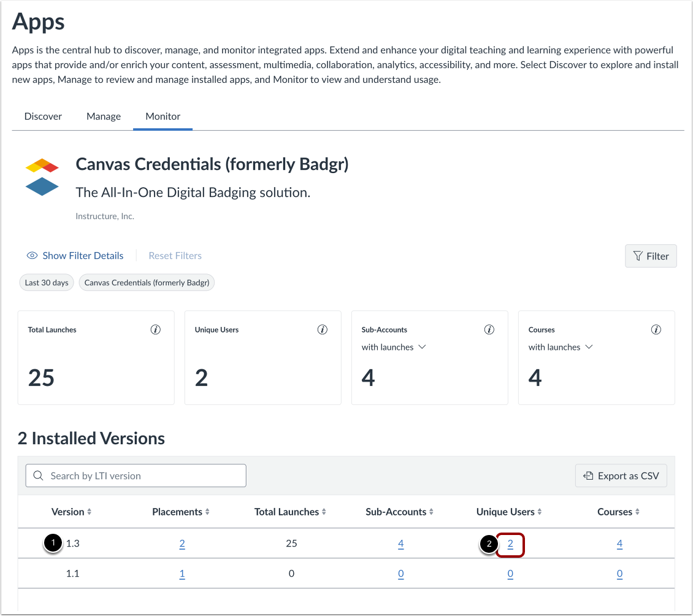Click Instructure, Inc. vendor text
The width and height of the screenshot is (693, 616).
[x=105, y=216]
